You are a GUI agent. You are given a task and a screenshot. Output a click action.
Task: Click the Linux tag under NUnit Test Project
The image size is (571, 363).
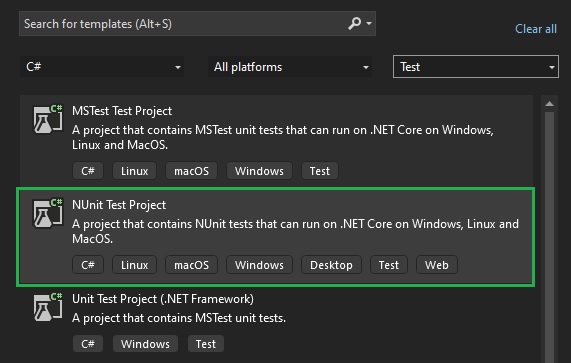pos(134,265)
